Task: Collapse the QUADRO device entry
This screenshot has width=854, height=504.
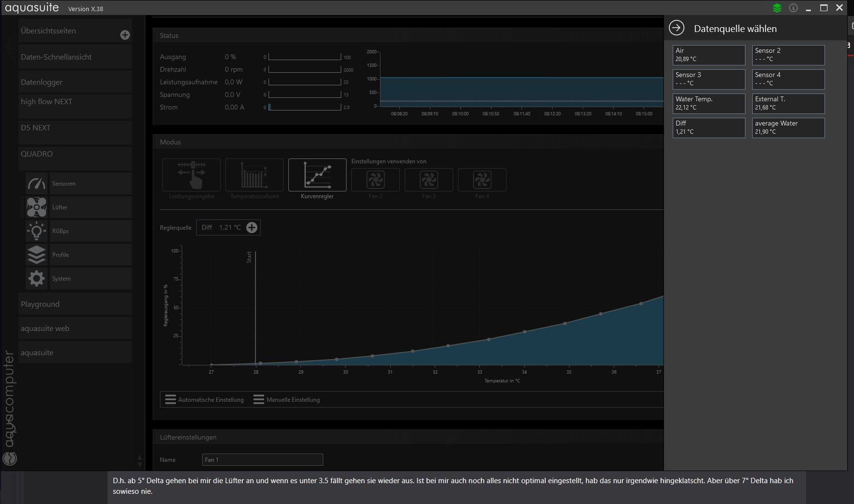Action: pos(75,158)
